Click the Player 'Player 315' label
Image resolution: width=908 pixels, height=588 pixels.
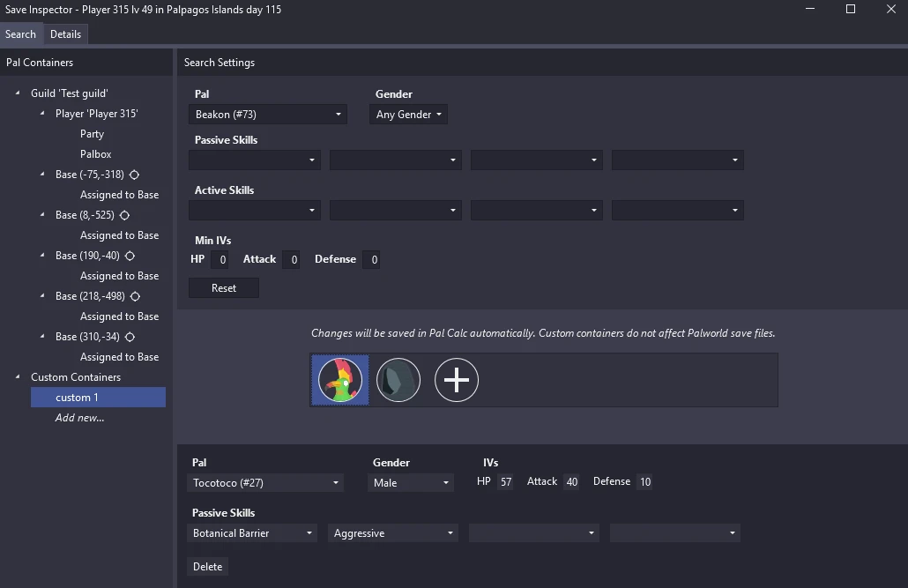(x=97, y=114)
